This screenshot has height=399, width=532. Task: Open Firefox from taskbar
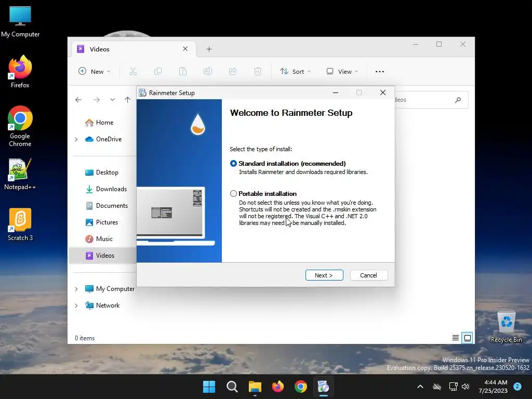coord(278,387)
